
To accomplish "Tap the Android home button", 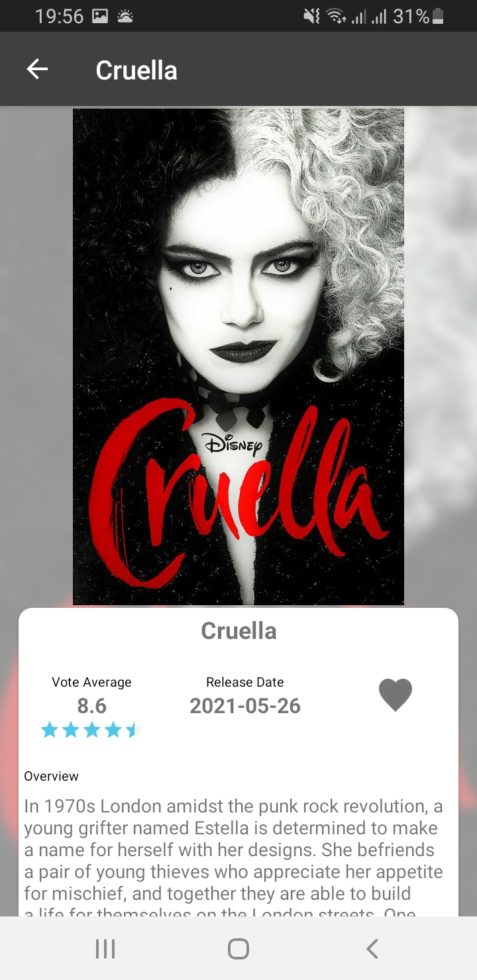I will (238, 949).
